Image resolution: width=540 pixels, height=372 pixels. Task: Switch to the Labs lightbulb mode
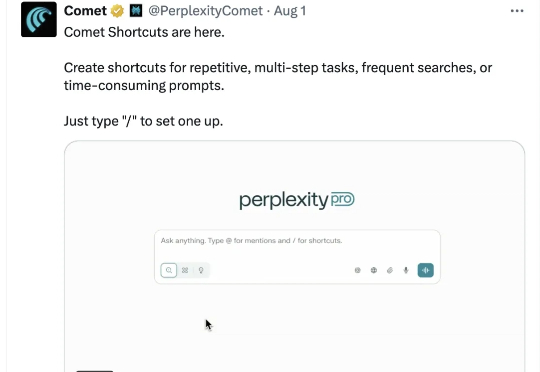pyautogui.click(x=201, y=270)
